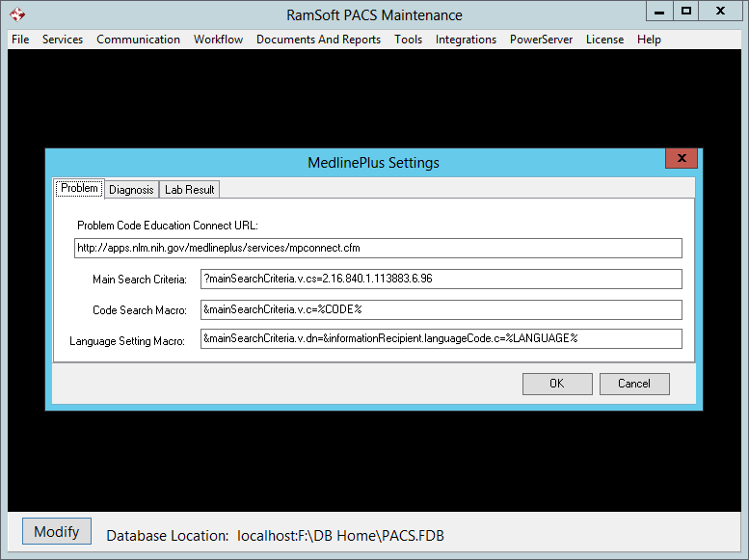Click the RamSoft application icon in title bar
This screenshot has width=749, height=560.
click(16, 14)
